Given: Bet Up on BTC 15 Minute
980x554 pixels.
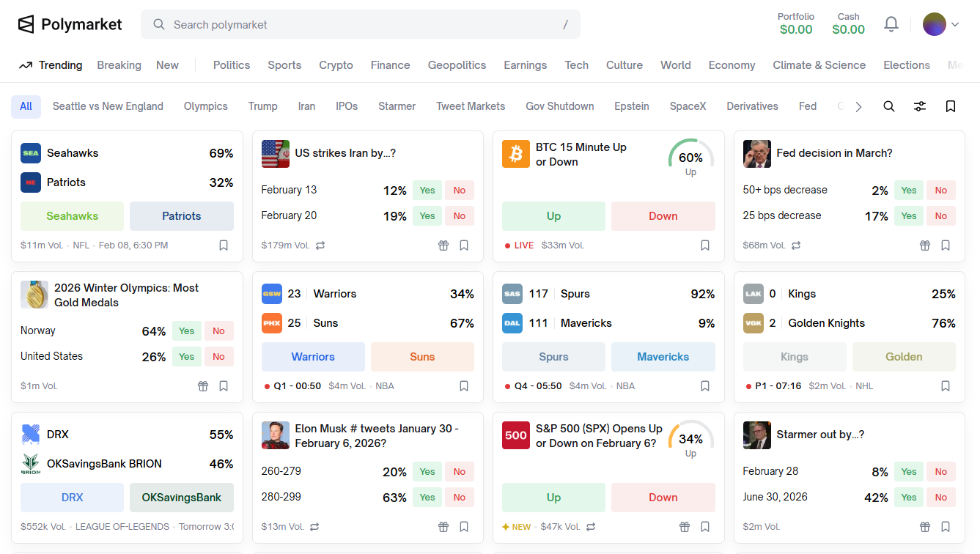Looking at the screenshot, I should click(554, 216).
